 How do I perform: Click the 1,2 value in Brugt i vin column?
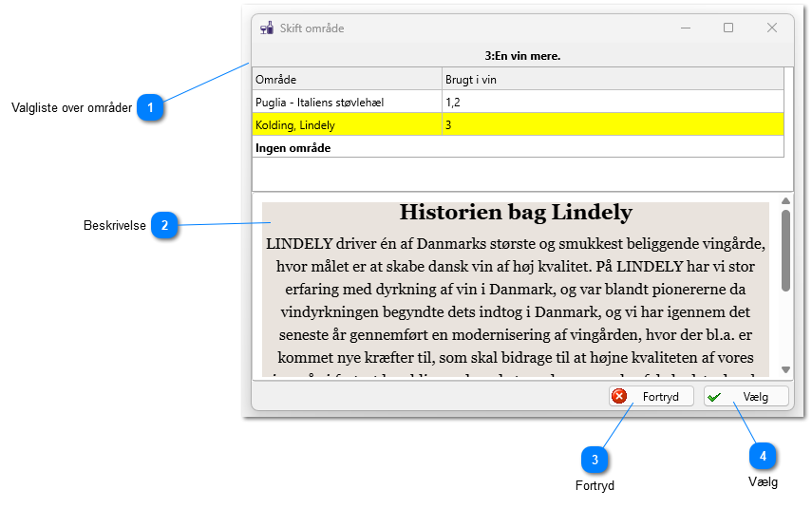(x=453, y=102)
